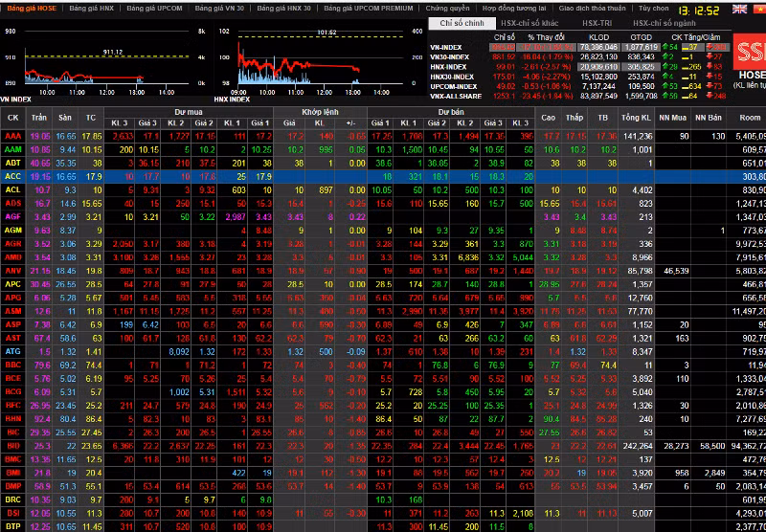This screenshot has width=766, height=532.
Task: Click the AAA stock ticker
Action: click(x=12, y=137)
